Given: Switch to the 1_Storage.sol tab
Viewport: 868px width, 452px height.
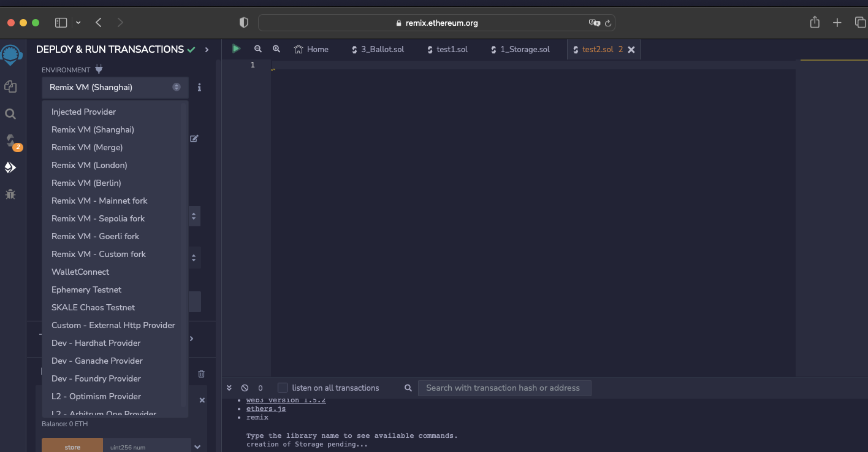Looking at the screenshot, I should click(x=520, y=49).
